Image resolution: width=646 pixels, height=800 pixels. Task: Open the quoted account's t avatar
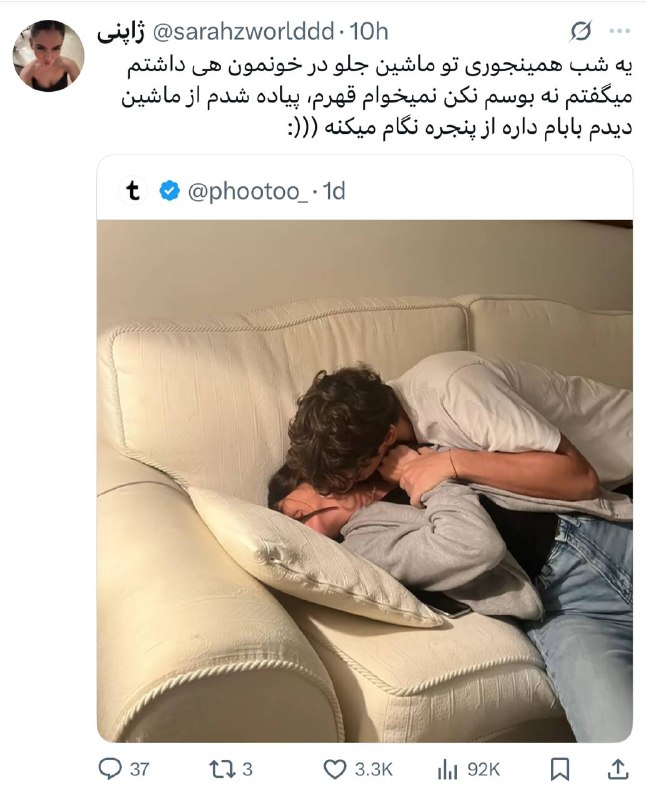click(x=133, y=191)
